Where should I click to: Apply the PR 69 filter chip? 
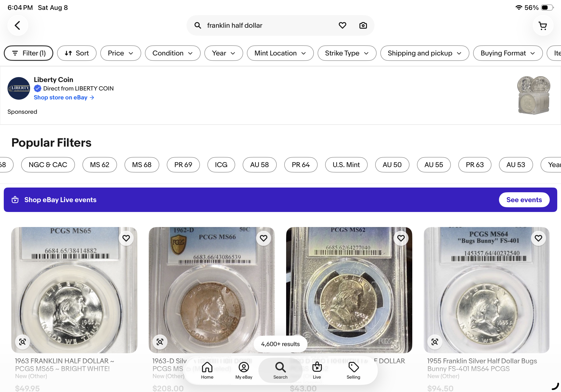point(183,165)
